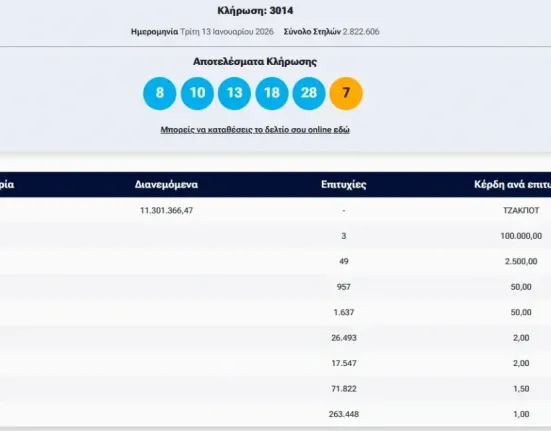Select the winners count 263.448

coord(344,414)
